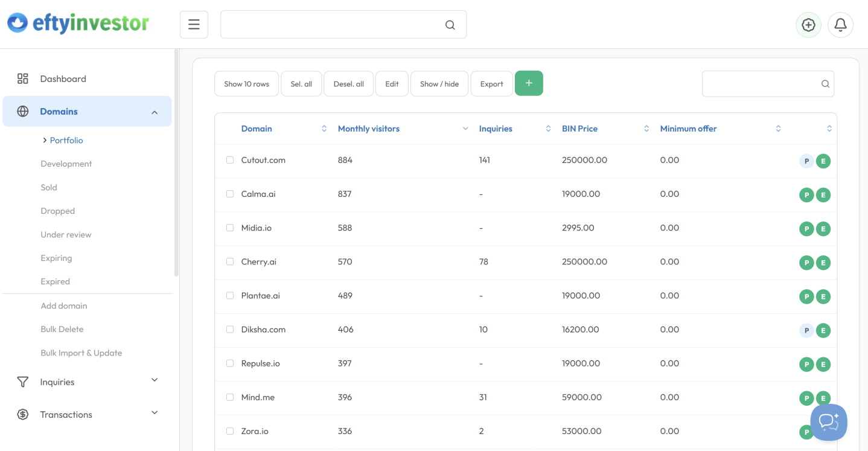Click the E edit icon for Calma.ai
This screenshot has width=868, height=451.
click(x=823, y=194)
